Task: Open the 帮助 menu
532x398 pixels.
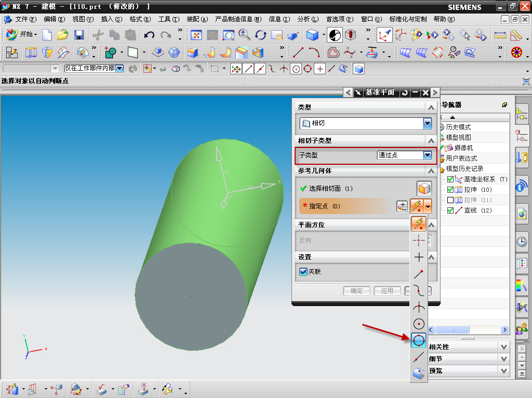Action: pos(444,19)
